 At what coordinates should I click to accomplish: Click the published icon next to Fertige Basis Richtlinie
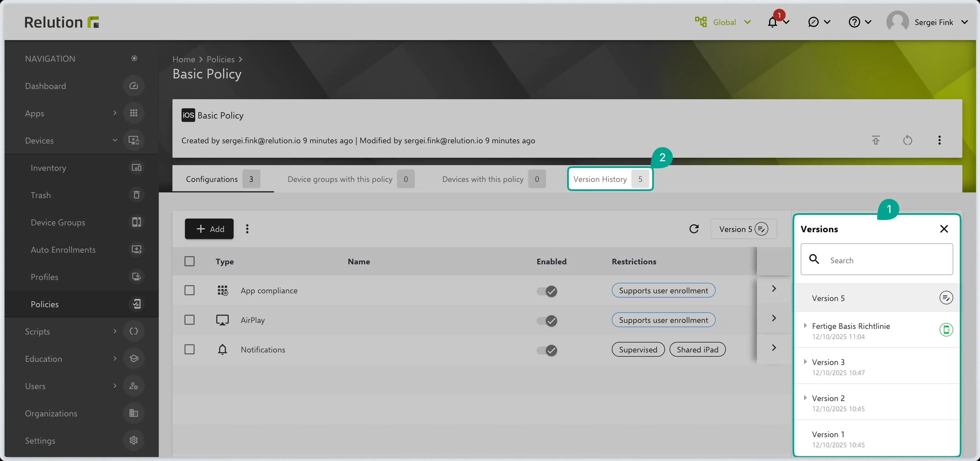pos(946,329)
